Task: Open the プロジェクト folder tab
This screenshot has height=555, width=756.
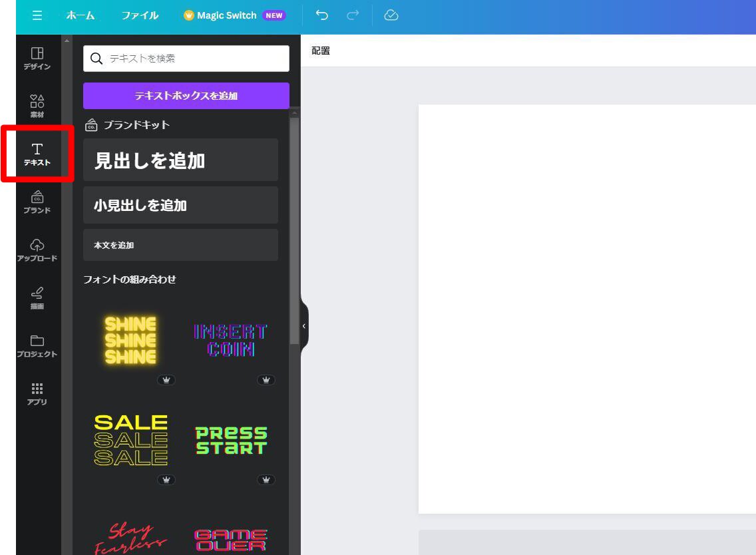Action: [x=37, y=346]
